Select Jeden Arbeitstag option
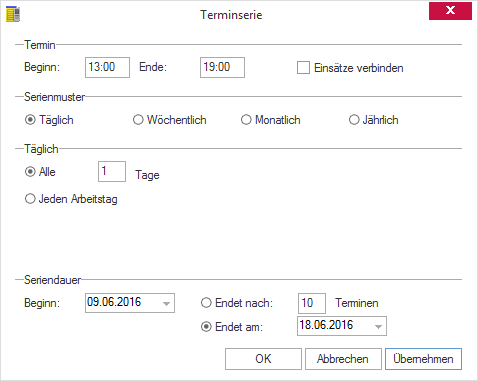478x381 pixels. (x=30, y=199)
